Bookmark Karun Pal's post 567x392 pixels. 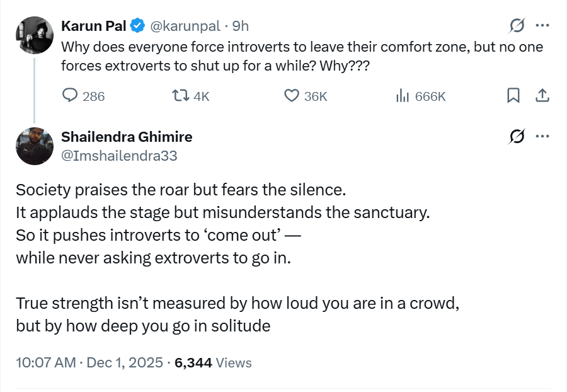click(513, 96)
